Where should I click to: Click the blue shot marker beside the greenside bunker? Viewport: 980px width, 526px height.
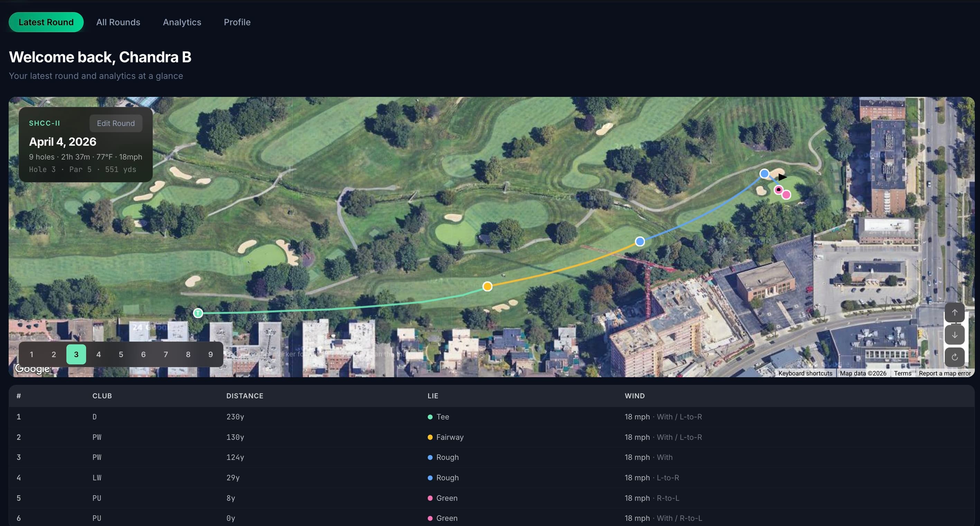pos(764,174)
